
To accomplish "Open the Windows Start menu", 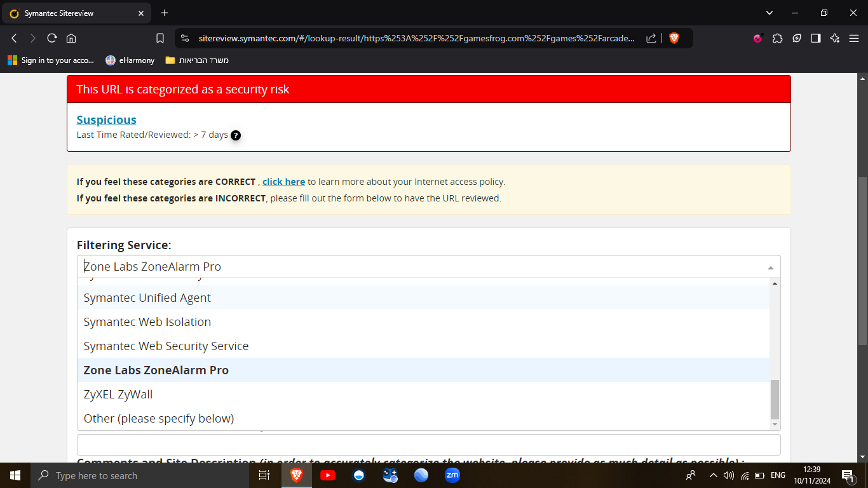I will 15,475.
